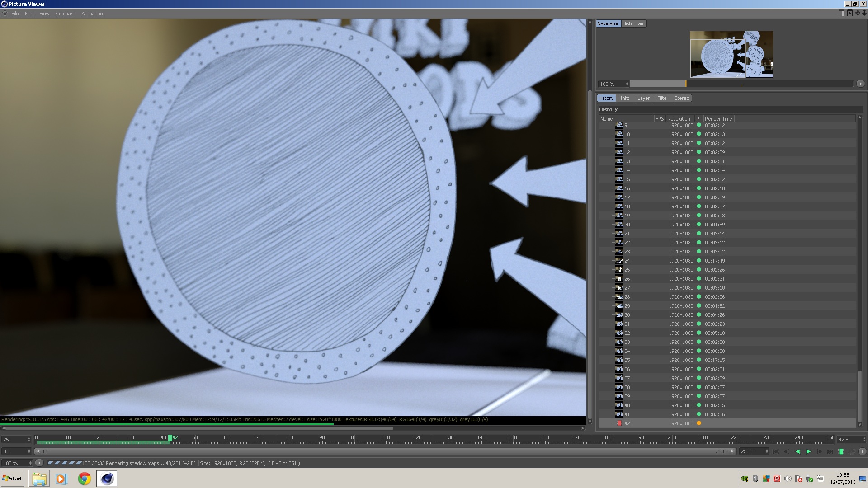Viewport: 868px width, 488px height.
Task: Step to the next frame
Action: click(819, 451)
